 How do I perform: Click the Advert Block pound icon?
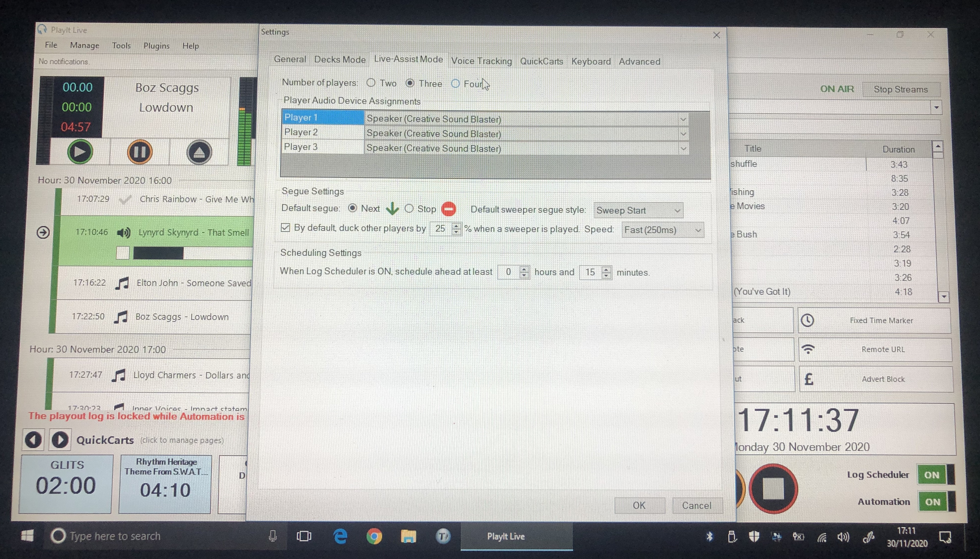click(x=809, y=379)
